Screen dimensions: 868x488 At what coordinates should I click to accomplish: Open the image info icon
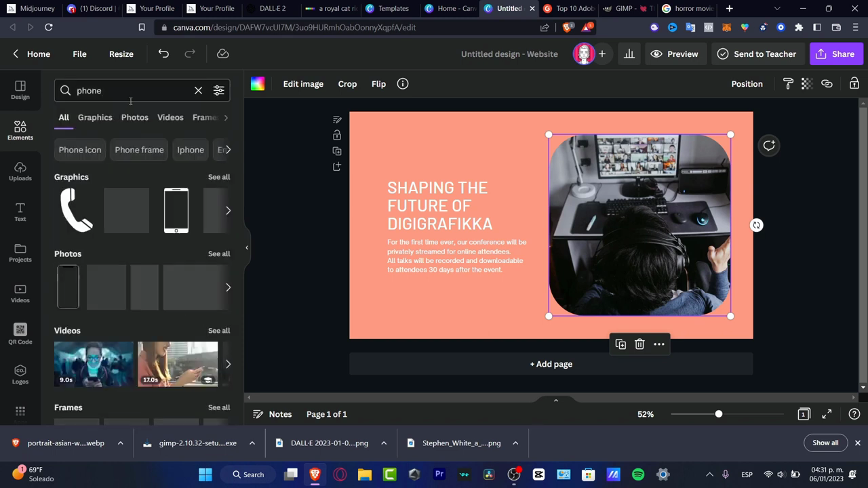[403, 84]
